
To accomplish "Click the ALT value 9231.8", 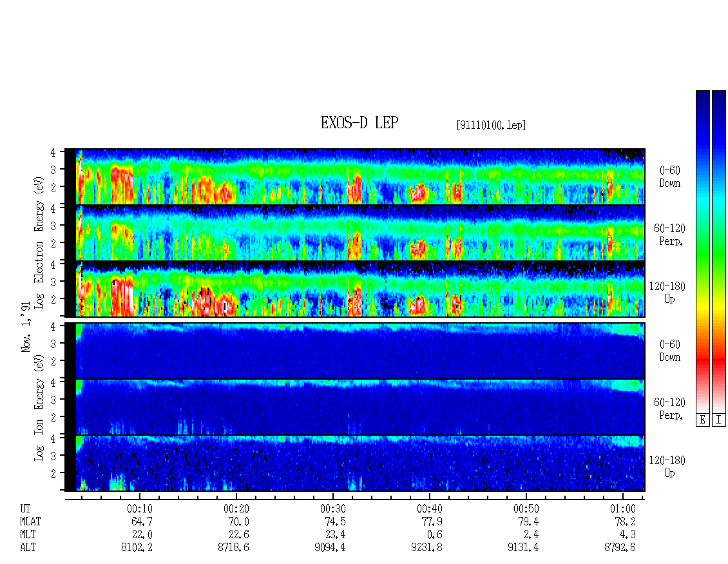I will click(426, 548).
